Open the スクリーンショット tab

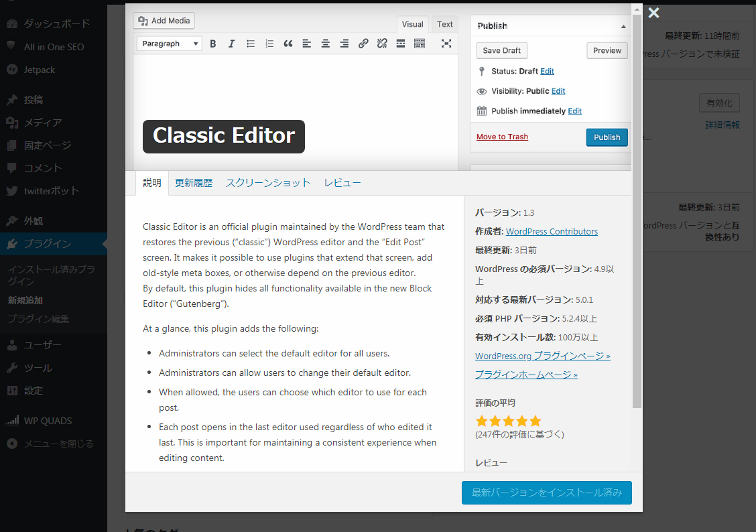[x=268, y=183]
